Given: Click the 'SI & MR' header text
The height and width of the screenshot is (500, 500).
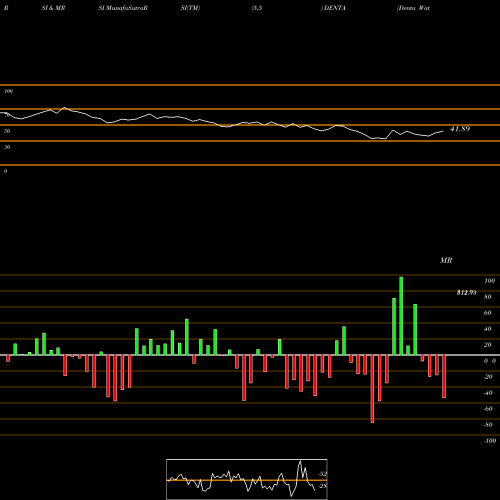Looking at the screenshot, I should 53,8.
